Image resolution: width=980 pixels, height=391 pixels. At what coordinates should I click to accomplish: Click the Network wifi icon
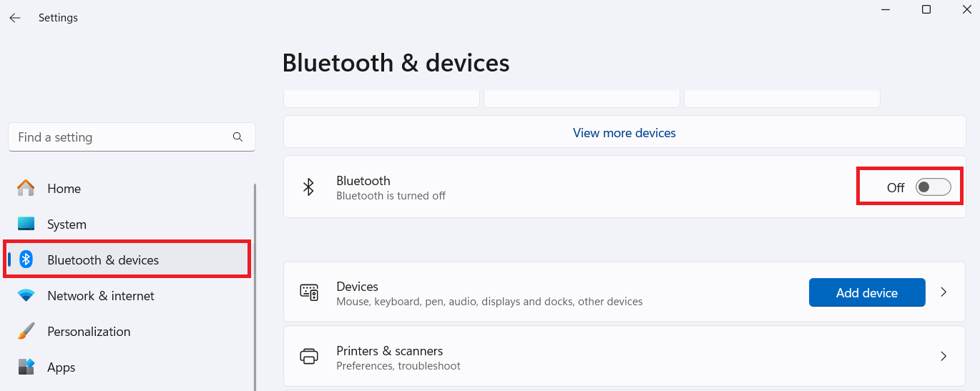[26, 295]
